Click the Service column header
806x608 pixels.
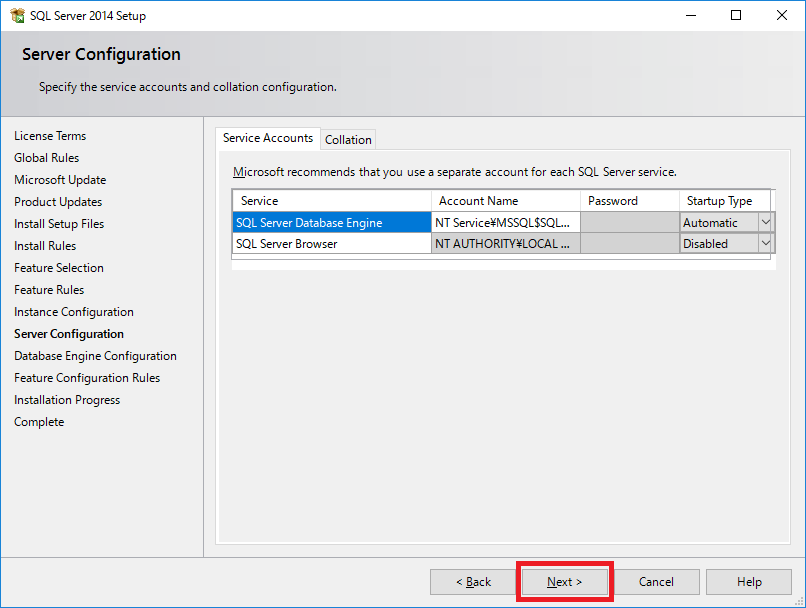tap(332, 201)
